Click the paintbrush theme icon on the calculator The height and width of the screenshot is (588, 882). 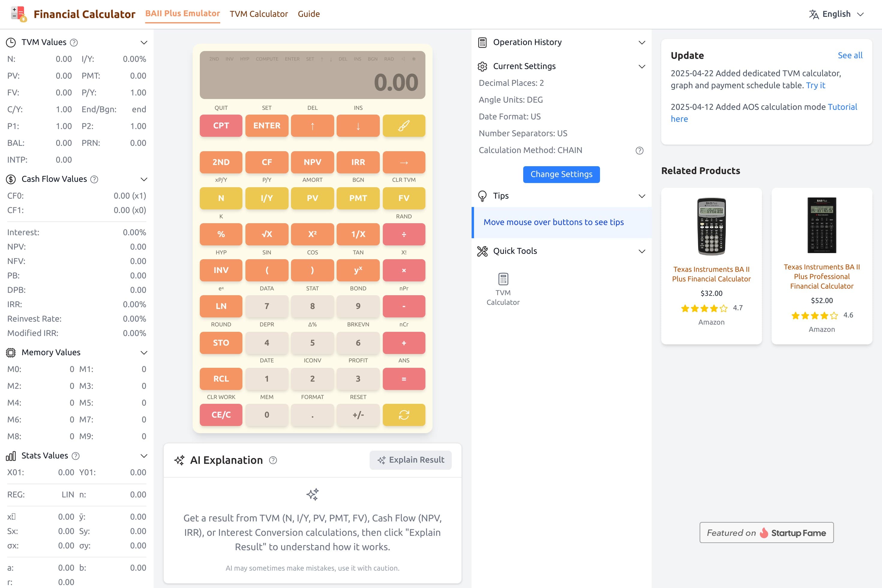tap(404, 126)
